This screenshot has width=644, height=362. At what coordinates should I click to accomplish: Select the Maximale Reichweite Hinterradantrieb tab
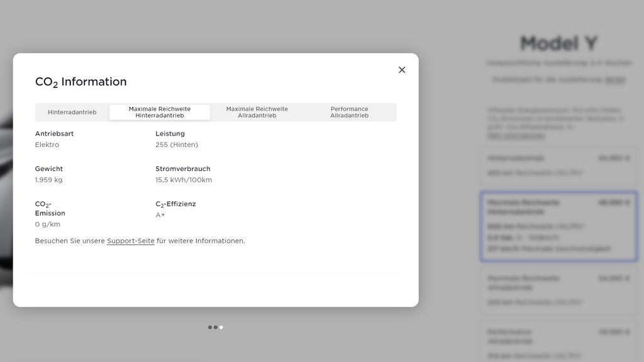pyautogui.click(x=160, y=112)
